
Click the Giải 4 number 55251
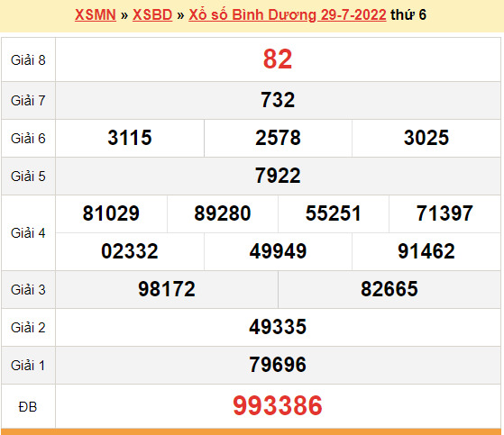click(x=334, y=213)
